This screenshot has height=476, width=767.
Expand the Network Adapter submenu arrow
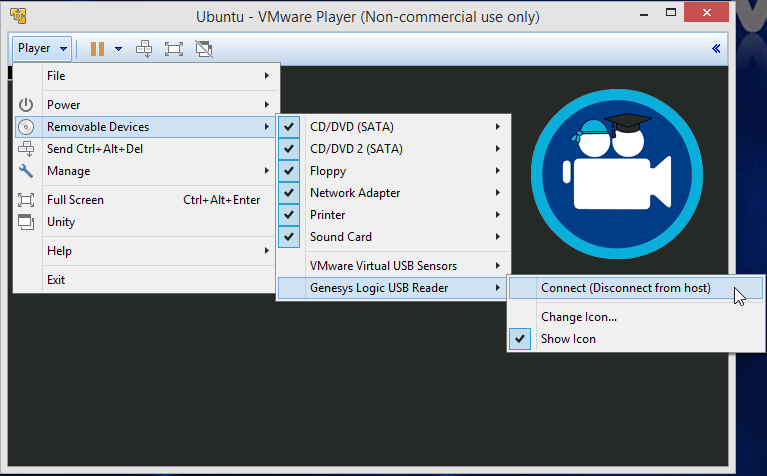497,193
